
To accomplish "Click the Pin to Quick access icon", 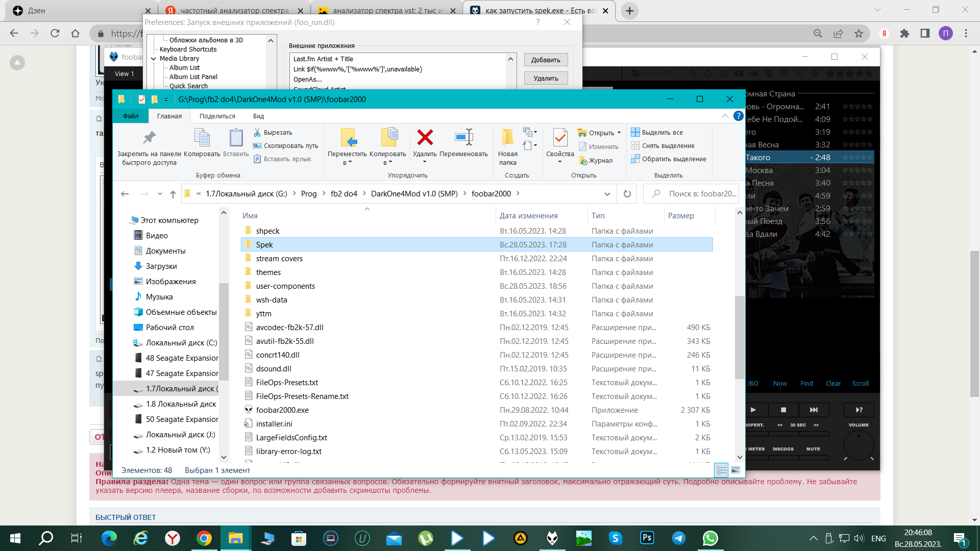I will point(149,137).
